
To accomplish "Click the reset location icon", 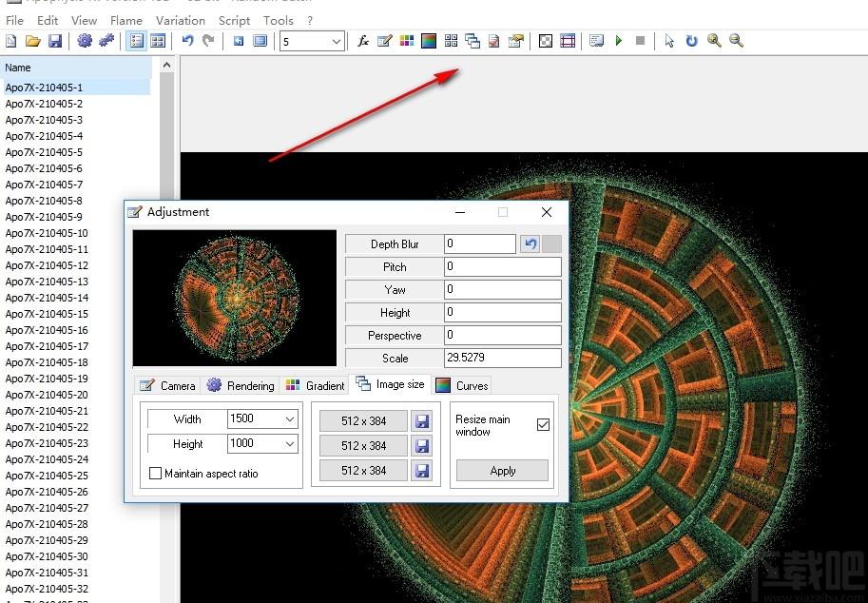I will 239,41.
